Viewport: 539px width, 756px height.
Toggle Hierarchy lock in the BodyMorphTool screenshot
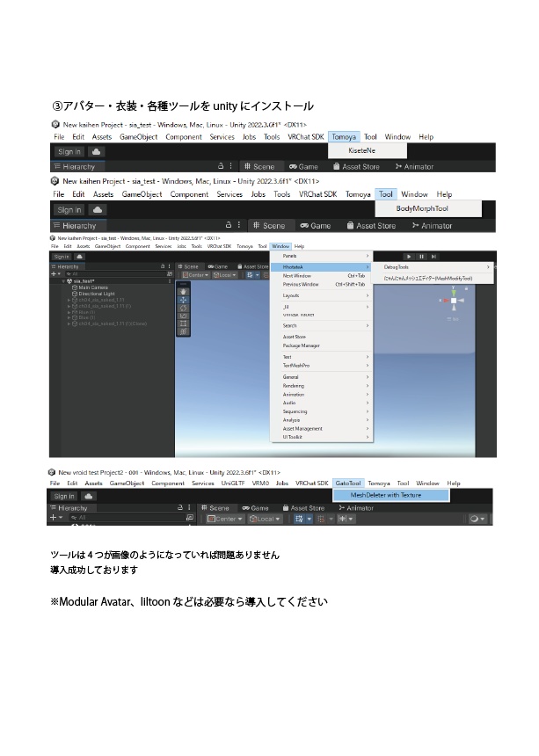tap(229, 225)
